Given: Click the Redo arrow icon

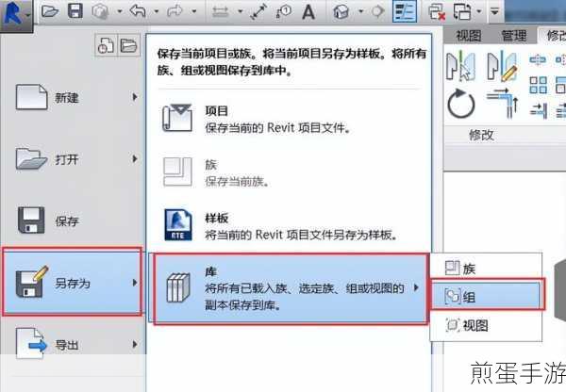Looking at the screenshot, I should [x=175, y=11].
